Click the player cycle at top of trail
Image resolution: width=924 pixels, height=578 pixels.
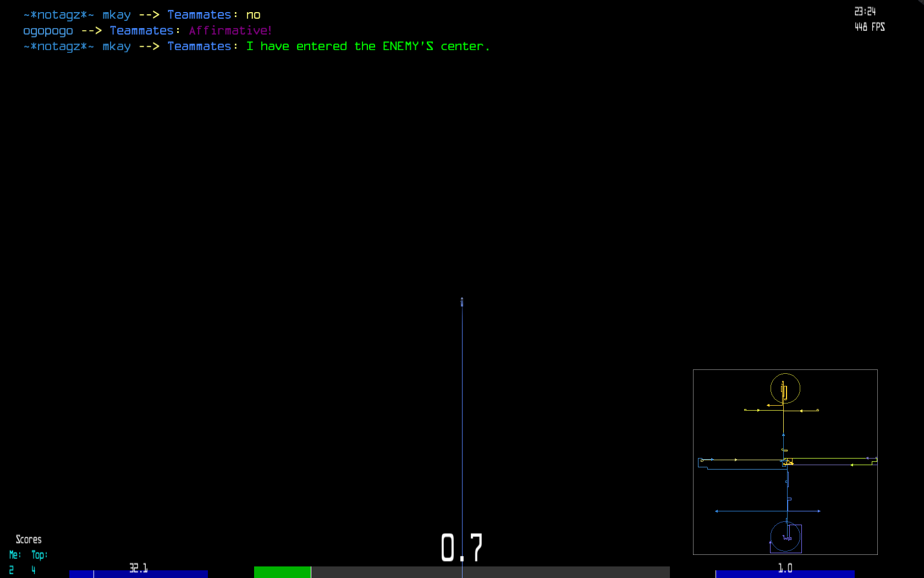coord(462,302)
